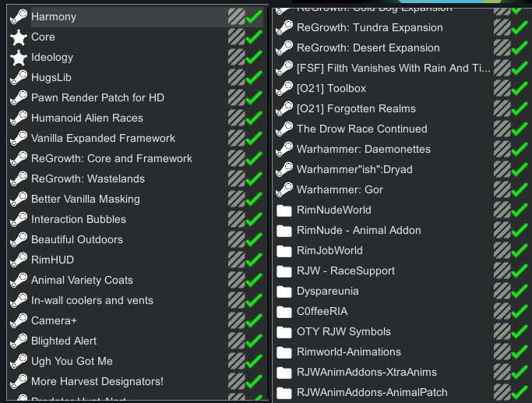Click the Steam icon beside Harmony
Screen dimensions: 532x403
point(19,16)
